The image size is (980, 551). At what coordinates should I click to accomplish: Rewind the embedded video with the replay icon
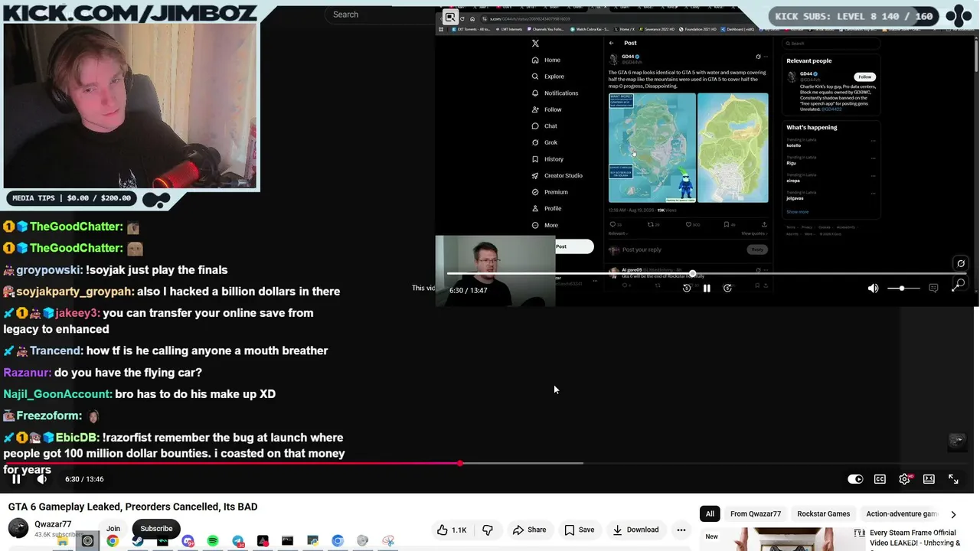click(687, 289)
